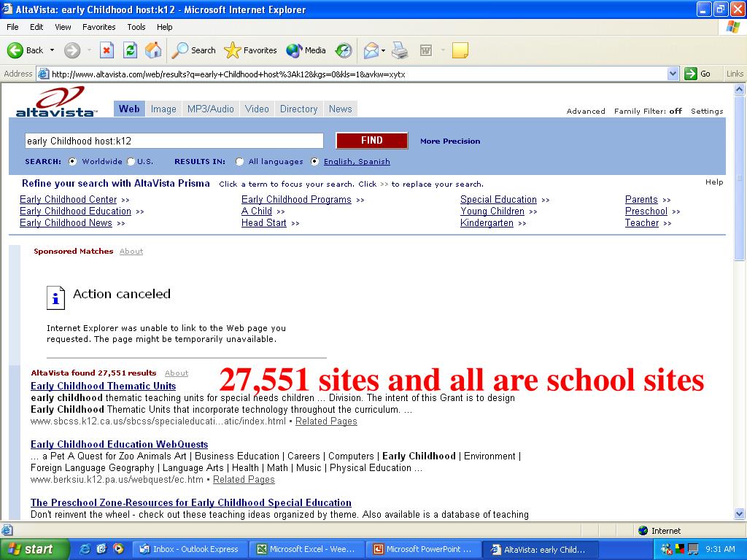747x560 pixels.
Task: Open the Tools menu
Action: 136,27
